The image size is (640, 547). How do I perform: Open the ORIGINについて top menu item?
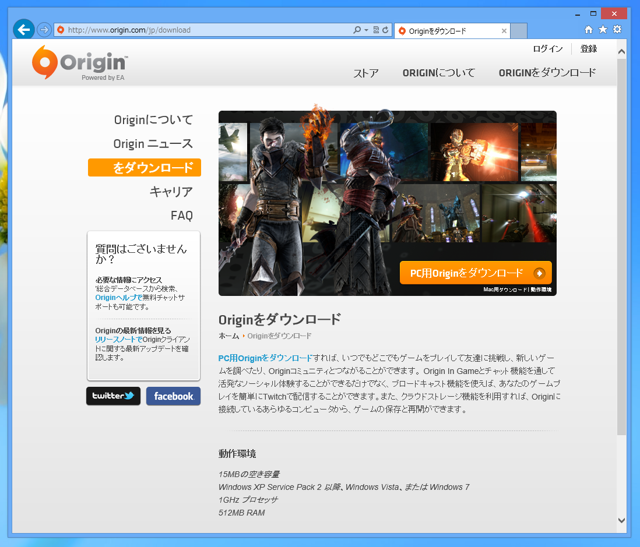tap(438, 73)
